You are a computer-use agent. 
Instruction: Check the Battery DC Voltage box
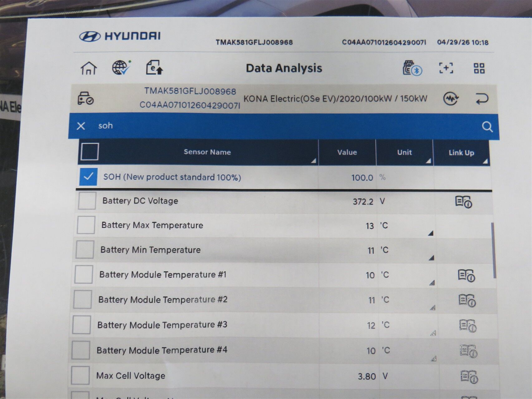coord(87,201)
